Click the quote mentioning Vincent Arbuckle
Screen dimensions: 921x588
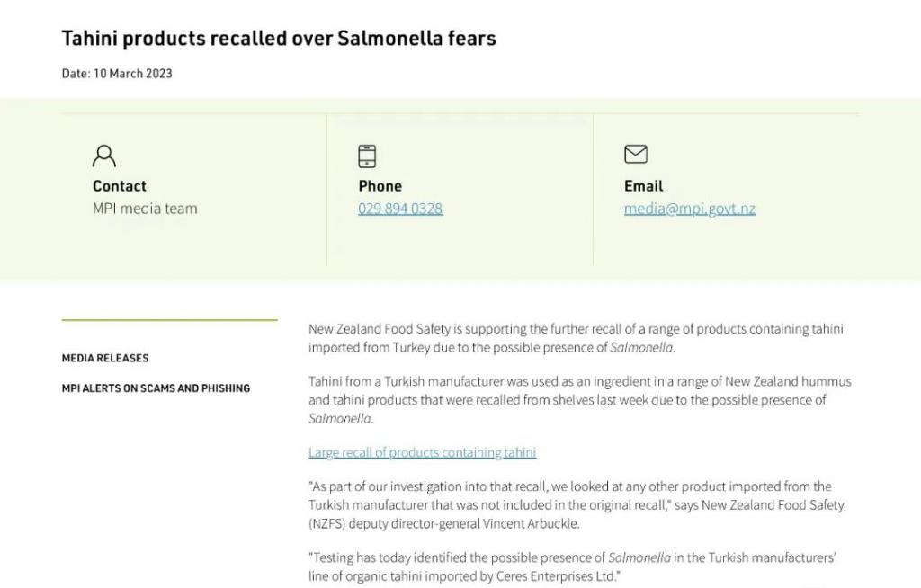pyautogui.click(x=576, y=505)
